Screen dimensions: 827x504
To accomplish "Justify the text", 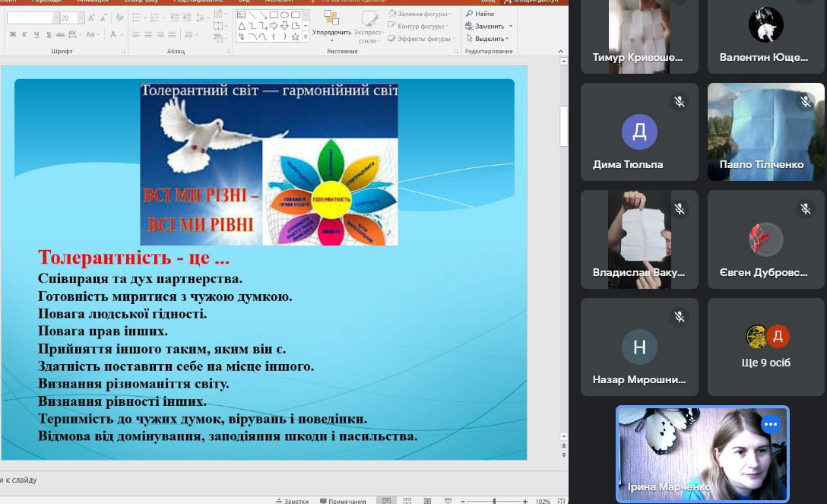I will (x=172, y=35).
